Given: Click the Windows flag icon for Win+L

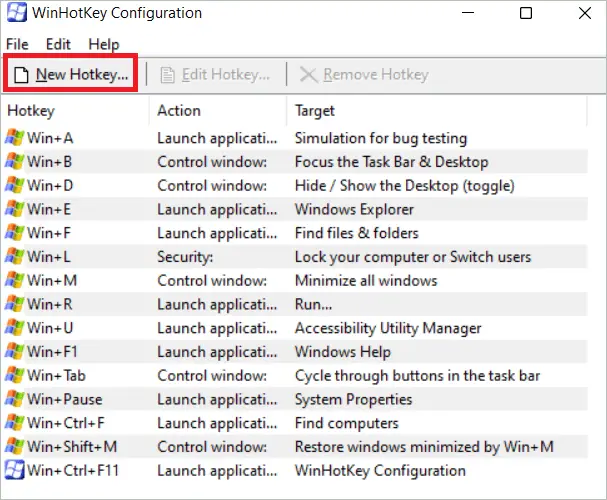Looking at the screenshot, I should click(x=14, y=257).
